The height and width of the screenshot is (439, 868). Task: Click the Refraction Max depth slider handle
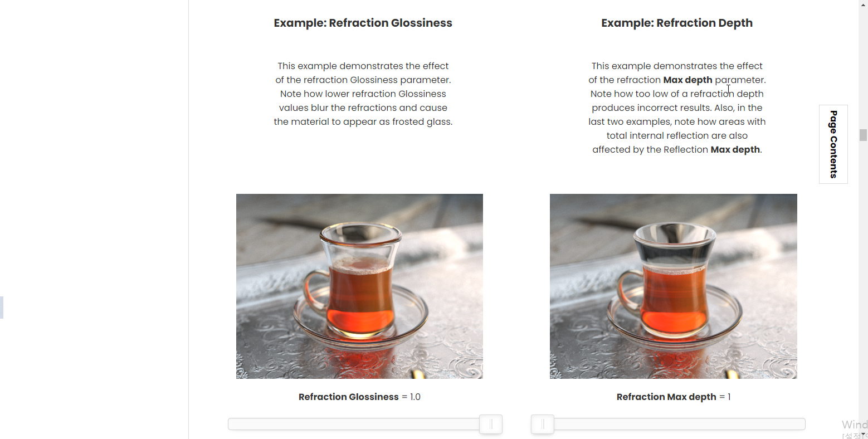pos(543,425)
